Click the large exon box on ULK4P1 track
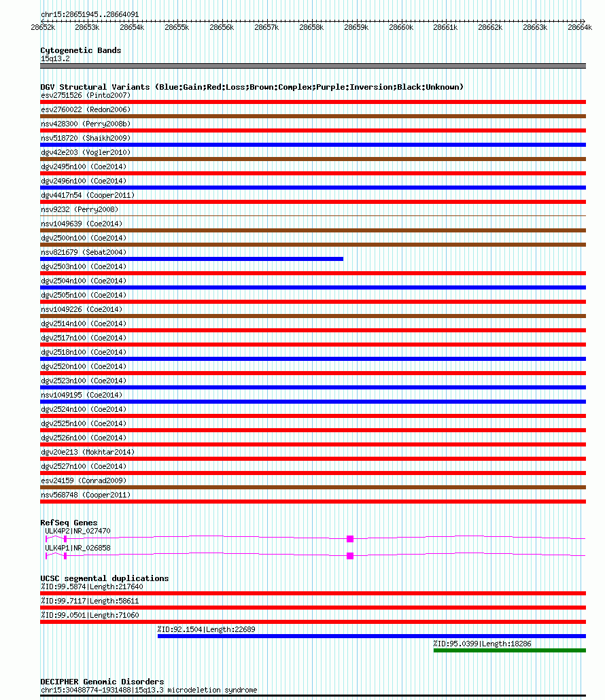The height and width of the screenshot is (700, 605). (350, 556)
